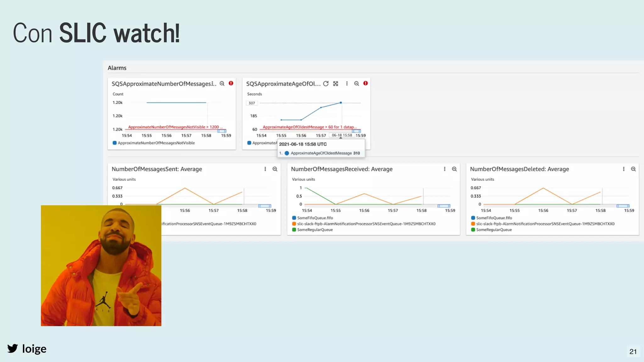Toggle SomeFifoQueue.fifo legend in MessagesReceived widget

pos(315,218)
